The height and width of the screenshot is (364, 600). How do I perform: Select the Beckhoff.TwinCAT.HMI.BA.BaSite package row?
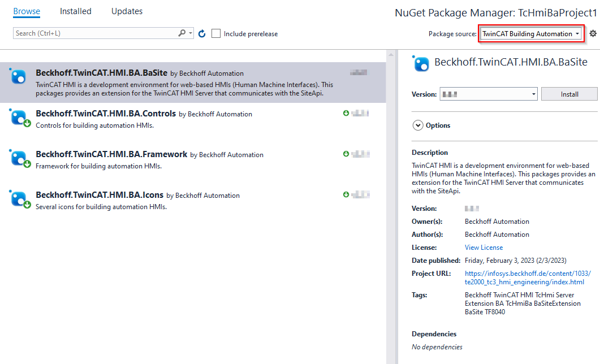193,83
